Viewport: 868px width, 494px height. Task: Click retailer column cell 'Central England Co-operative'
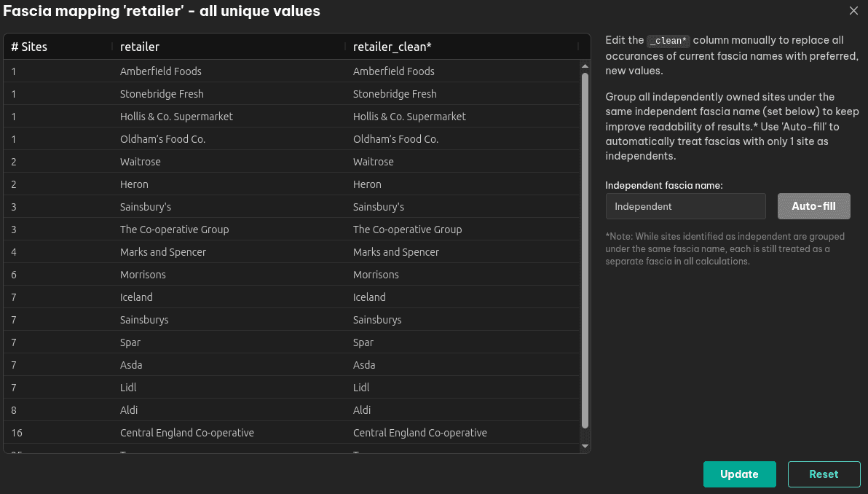229,433
